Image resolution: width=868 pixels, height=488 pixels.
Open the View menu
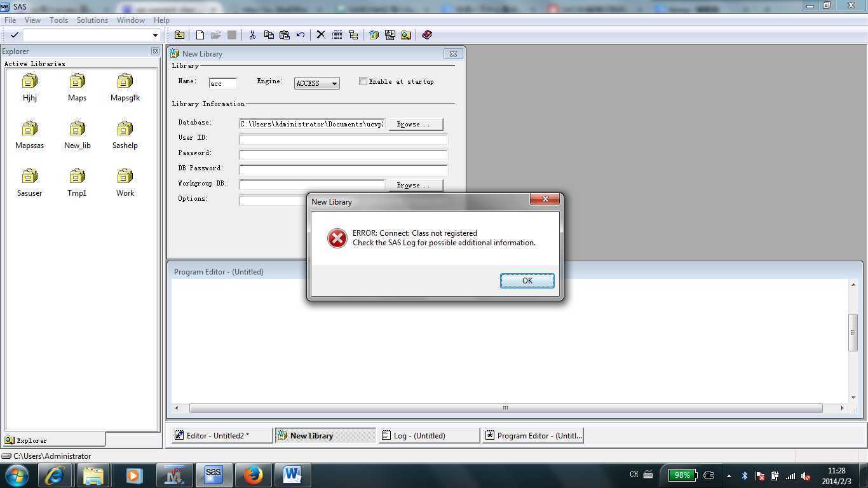[x=32, y=20]
